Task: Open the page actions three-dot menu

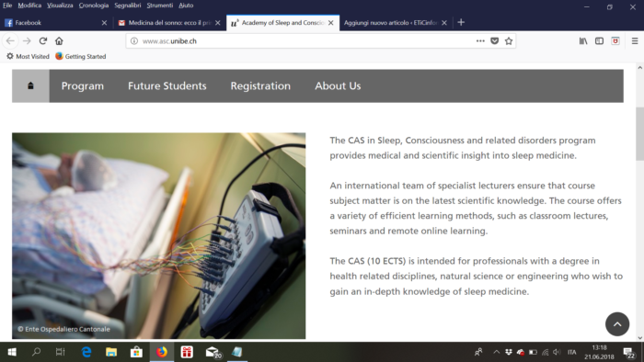Action: point(480,41)
